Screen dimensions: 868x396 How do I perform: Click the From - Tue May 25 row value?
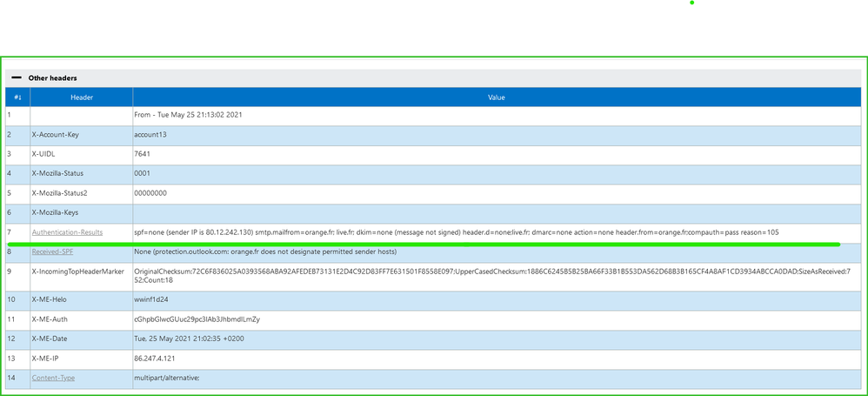pos(188,115)
